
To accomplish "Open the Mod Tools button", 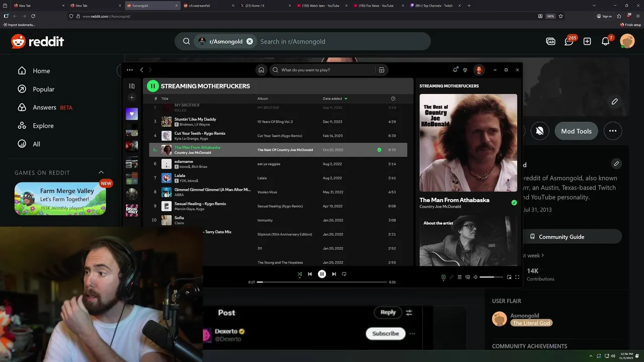I will pyautogui.click(x=576, y=131).
